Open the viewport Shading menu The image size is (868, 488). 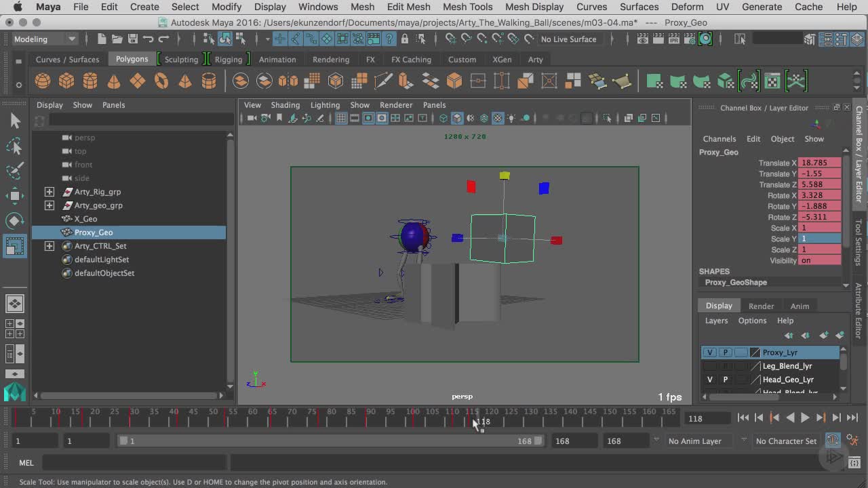pos(285,105)
